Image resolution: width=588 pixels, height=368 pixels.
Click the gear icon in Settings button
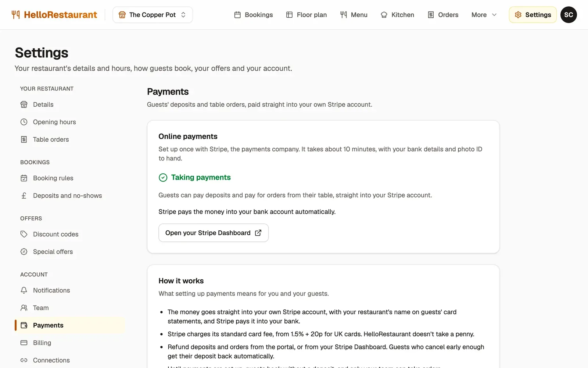tap(518, 15)
